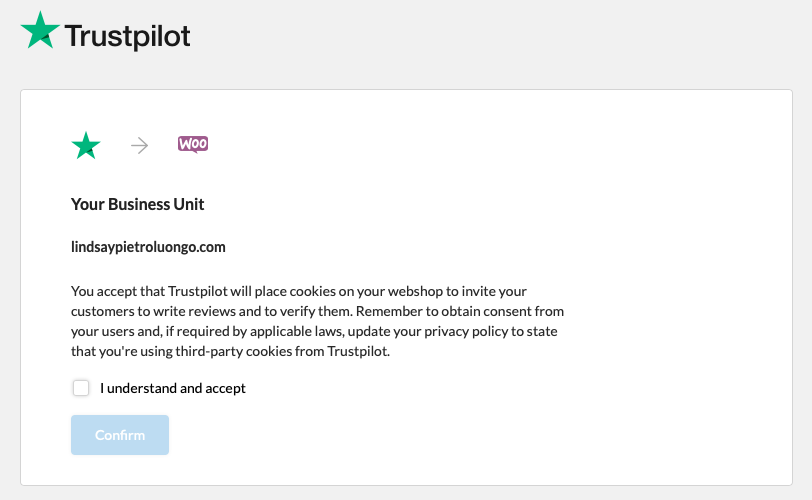
Task: Tick the "I understand and accept" checkbox
Action: pos(81,388)
